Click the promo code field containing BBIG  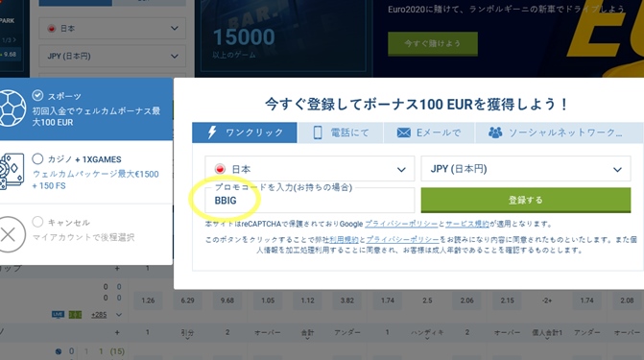(310, 200)
